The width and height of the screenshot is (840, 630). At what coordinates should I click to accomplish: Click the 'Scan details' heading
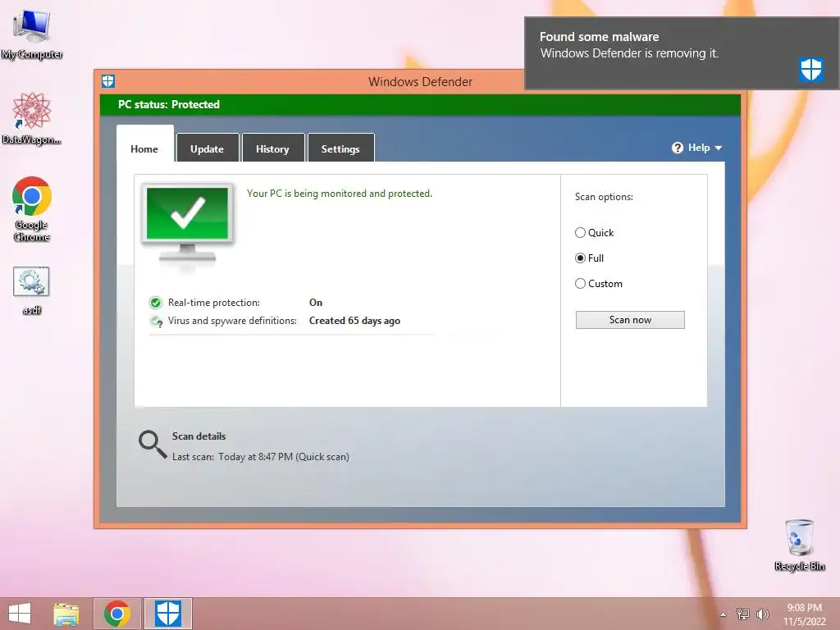coord(199,436)
